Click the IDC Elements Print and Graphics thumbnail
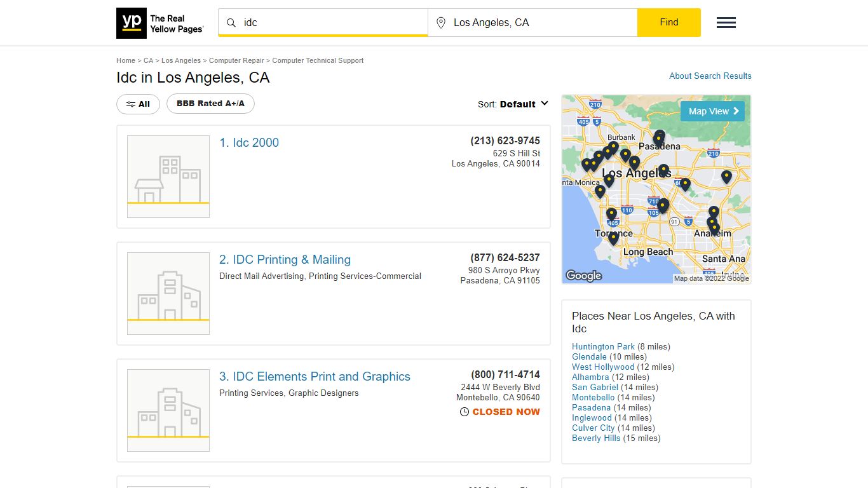The image size is (868, 488). 168,410
